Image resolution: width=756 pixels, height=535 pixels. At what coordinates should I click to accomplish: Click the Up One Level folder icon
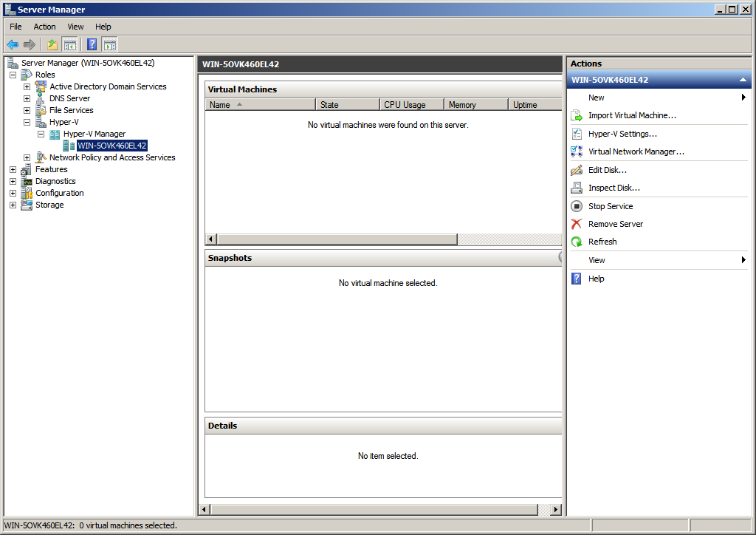point(52,45)
